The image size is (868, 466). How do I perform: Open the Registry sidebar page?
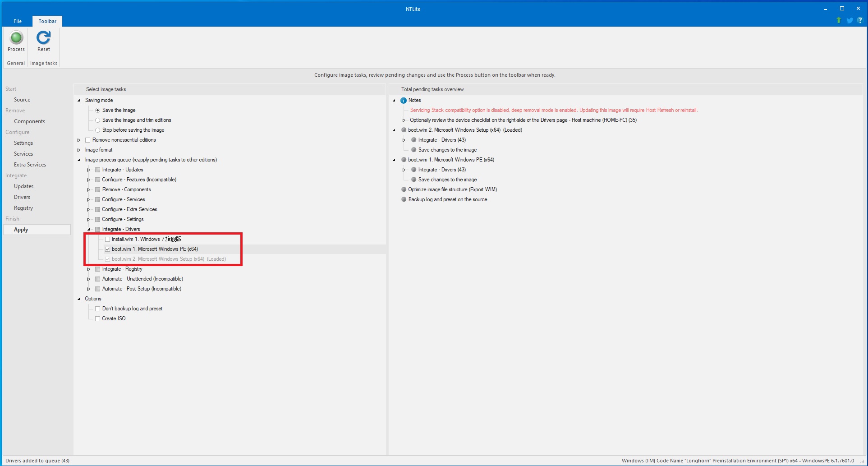click(x=23, y=208)
